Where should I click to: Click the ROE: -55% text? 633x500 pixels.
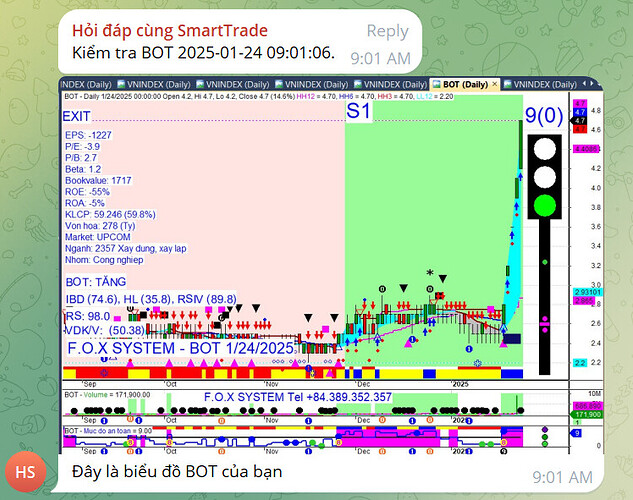87,192
